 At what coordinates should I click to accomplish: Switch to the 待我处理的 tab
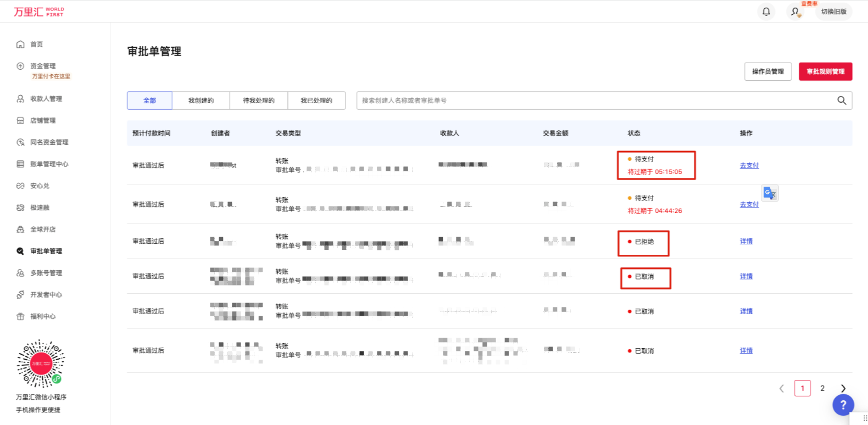(258, 100)
